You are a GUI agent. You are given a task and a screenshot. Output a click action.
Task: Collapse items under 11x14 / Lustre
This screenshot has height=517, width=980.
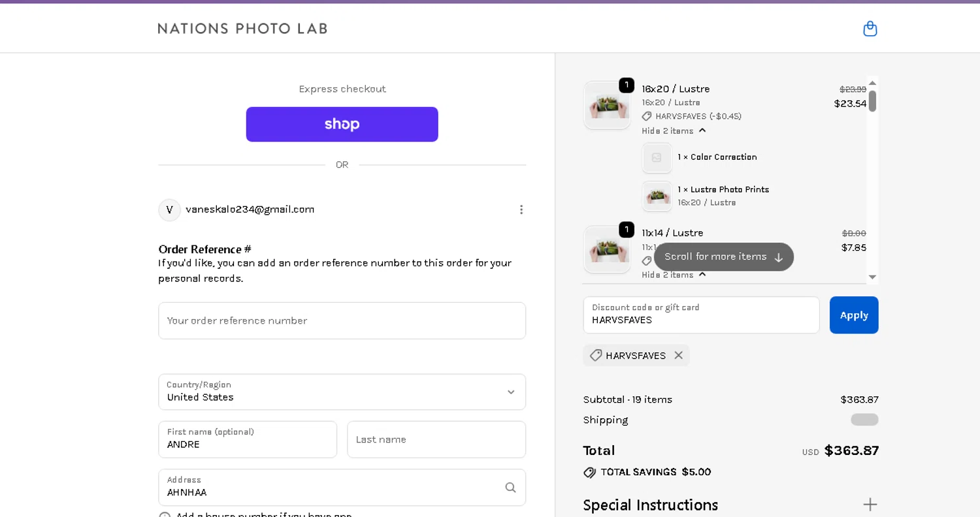pos(674,275)
